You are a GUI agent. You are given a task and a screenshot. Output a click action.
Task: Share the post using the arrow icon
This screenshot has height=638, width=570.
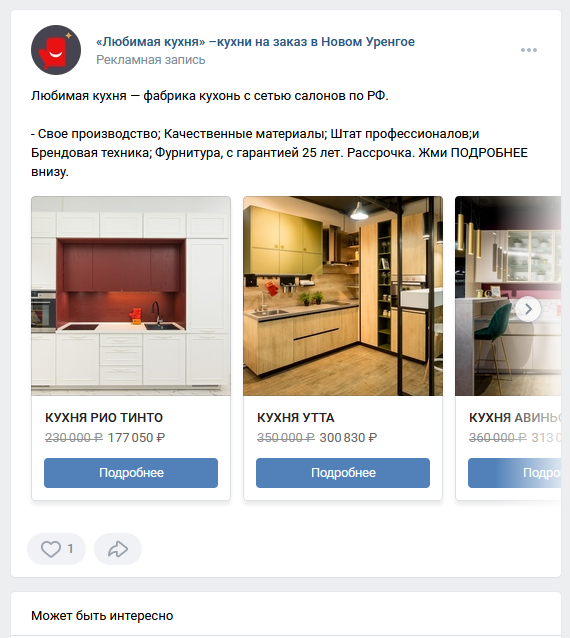tap(118, 549)
